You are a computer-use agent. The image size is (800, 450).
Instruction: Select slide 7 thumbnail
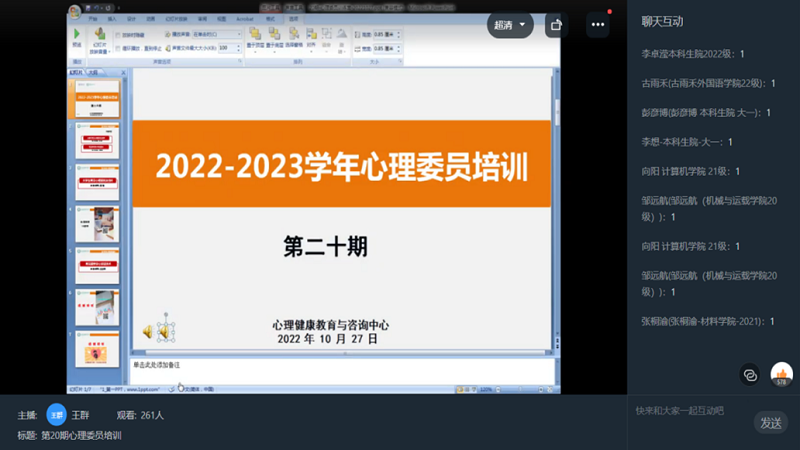point(97,349)
